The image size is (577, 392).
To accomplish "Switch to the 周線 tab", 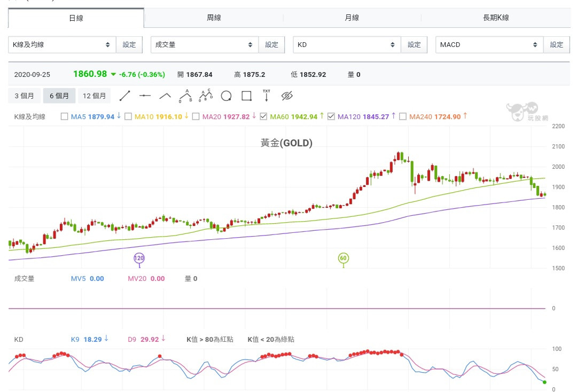I will [x=214, y=18].
